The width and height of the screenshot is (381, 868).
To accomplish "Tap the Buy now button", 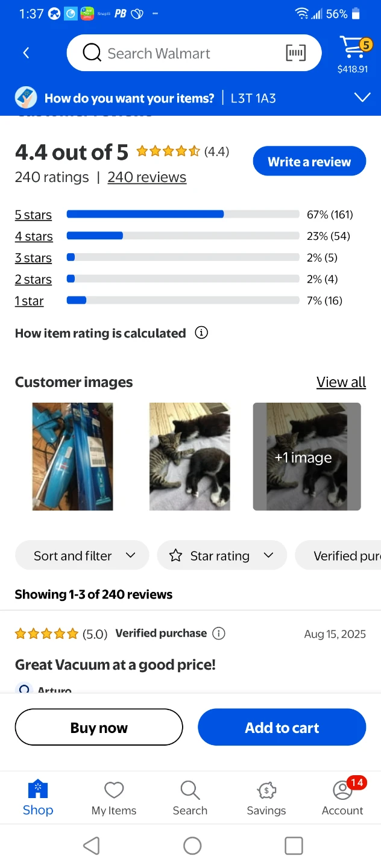I will click(x=99, y=728).
